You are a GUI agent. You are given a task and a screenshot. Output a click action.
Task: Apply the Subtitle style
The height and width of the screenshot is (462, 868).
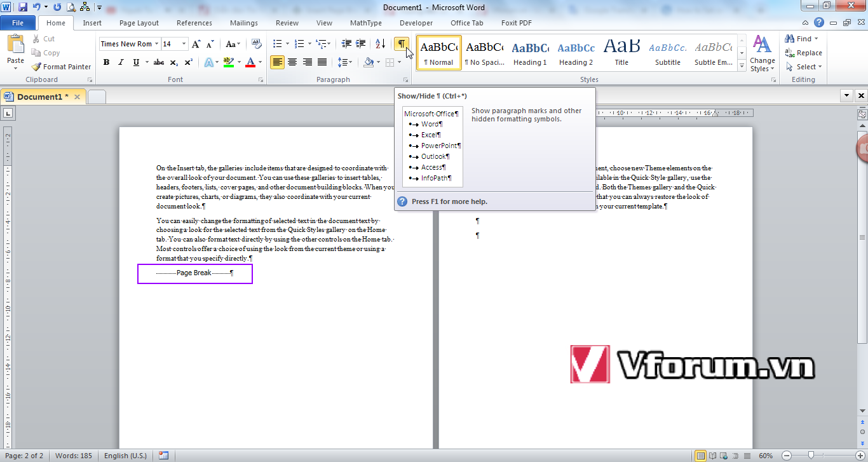click(668, 53)
